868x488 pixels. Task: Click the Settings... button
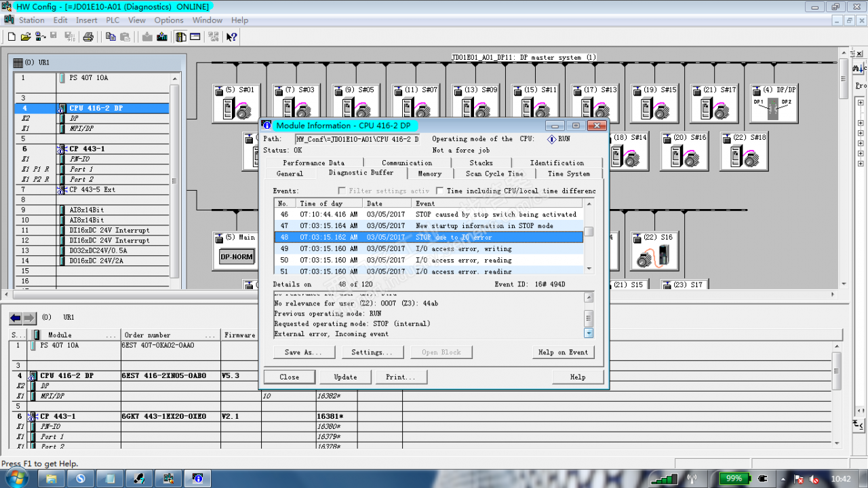[x=372, y=352]
